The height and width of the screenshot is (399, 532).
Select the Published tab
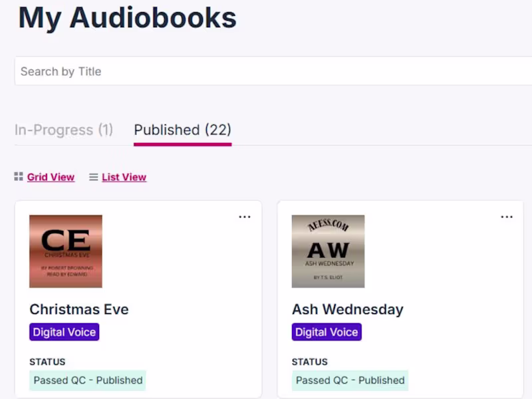click(182, 130)
